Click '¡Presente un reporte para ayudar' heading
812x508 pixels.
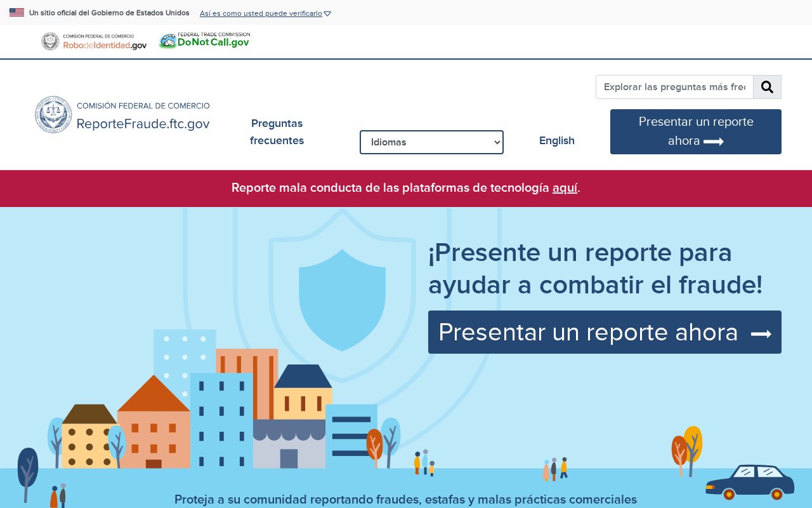(596, 269)
